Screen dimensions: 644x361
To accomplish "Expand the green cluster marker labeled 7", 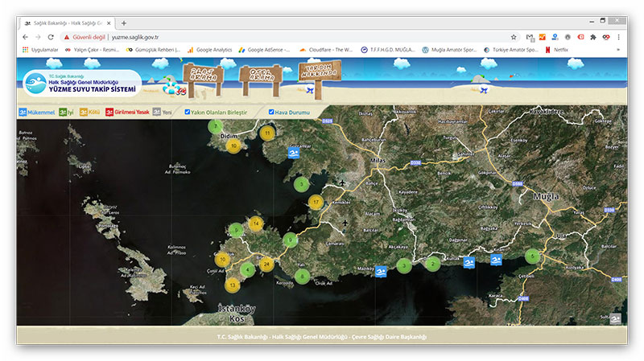I will 215,126.
